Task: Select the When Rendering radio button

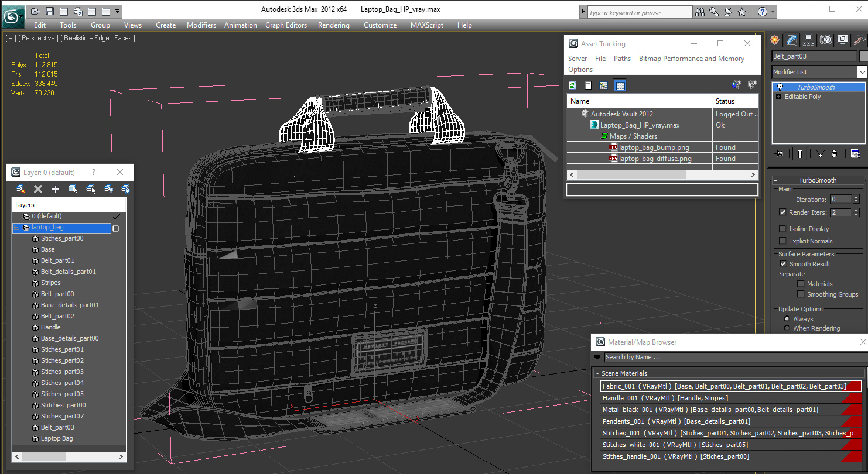Action: [x=787, y=328]
